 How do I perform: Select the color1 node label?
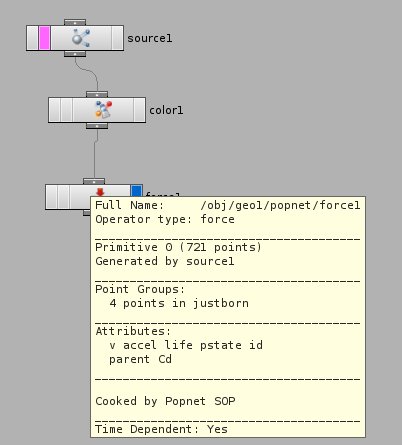(x=166, y=110)
